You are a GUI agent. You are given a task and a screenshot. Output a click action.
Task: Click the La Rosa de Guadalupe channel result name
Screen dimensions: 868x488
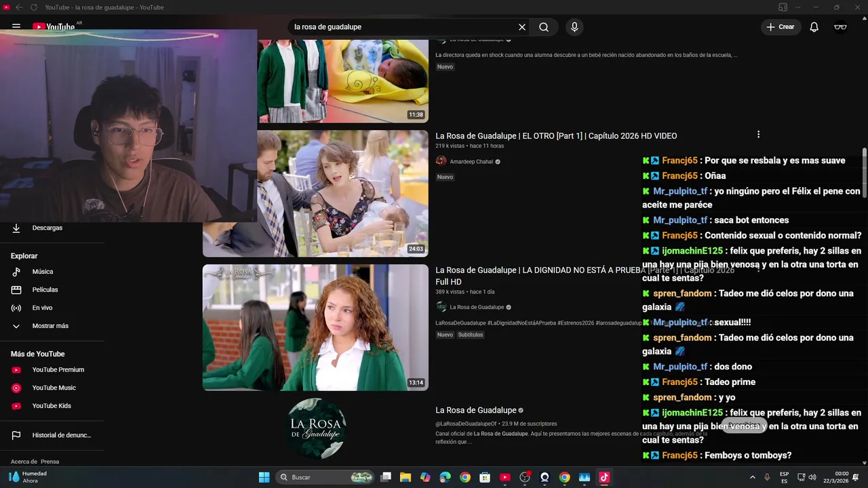pyautogui.click(x=476, y=411)
